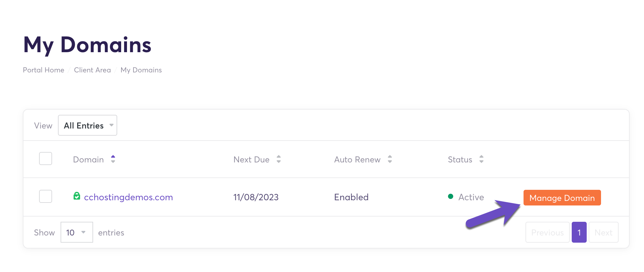This screenshot has height=272, width=644.
Task: Click My Domains breadcrumb item
Action: coord(141,70)
